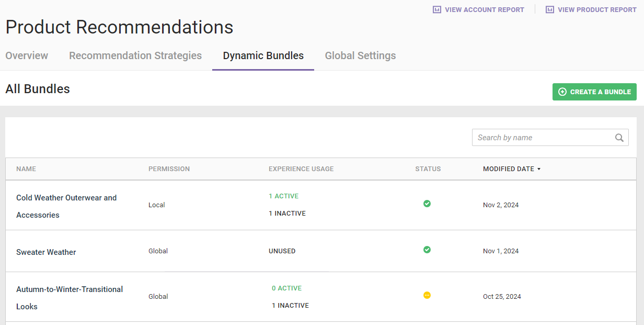This screenshot has height=325, width=644.
Task: Open the Global Settings tab
Action: (360, 55)
